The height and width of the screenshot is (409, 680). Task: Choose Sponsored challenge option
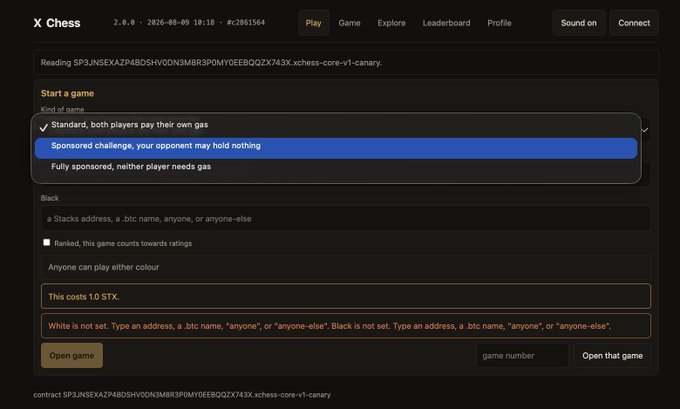[336, 148]
